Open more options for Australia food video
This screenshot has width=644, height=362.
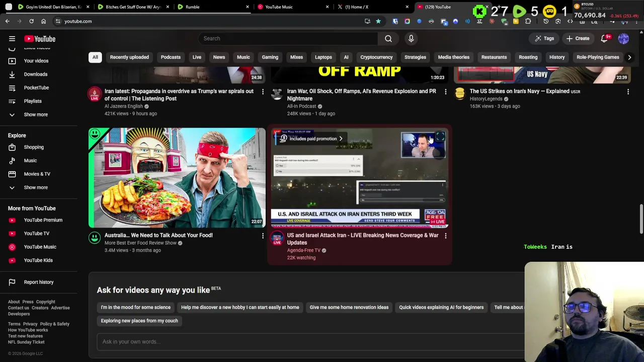[x=263, y=235]
